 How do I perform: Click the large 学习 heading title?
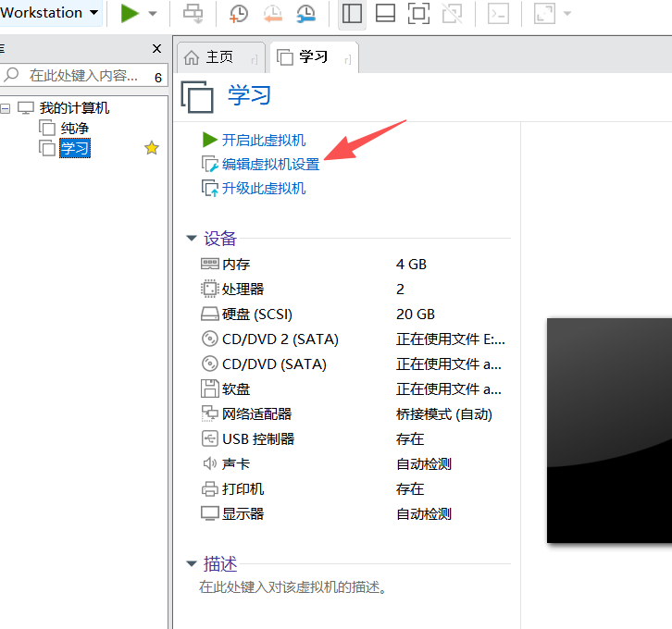click(249, 95)
